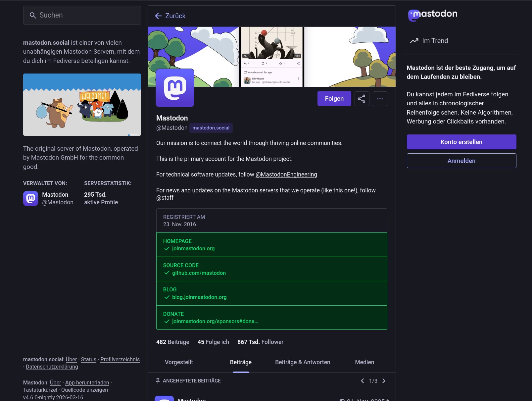Open the three-dots profile menu
This screenshot has height=401, width=532.
[x=380, y=99]
